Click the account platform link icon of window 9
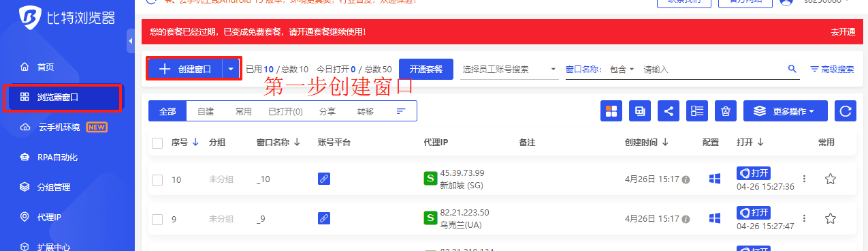 pyautogui.click(x=324, y=219)
